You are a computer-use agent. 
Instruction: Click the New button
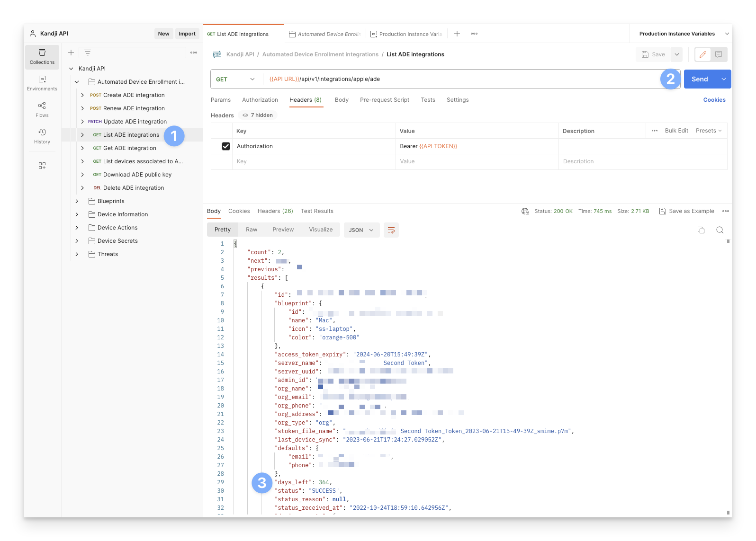(x=164, y=34)
